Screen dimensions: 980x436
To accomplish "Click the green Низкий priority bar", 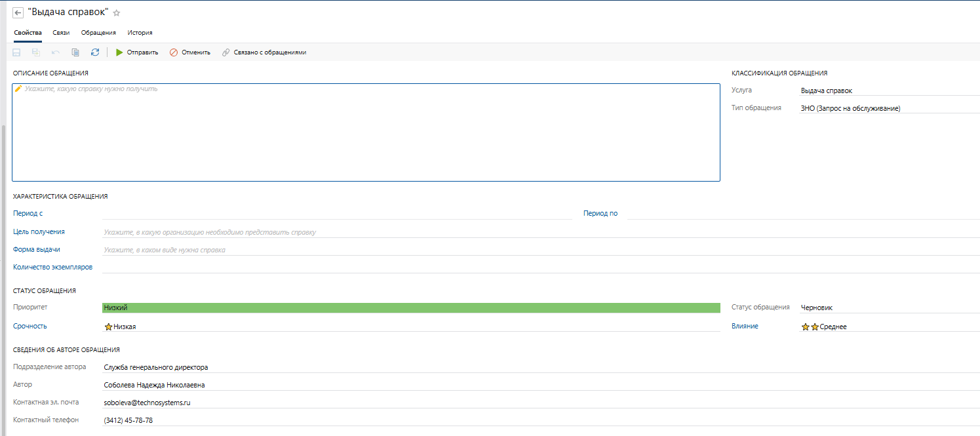I will tap(410, 307).
